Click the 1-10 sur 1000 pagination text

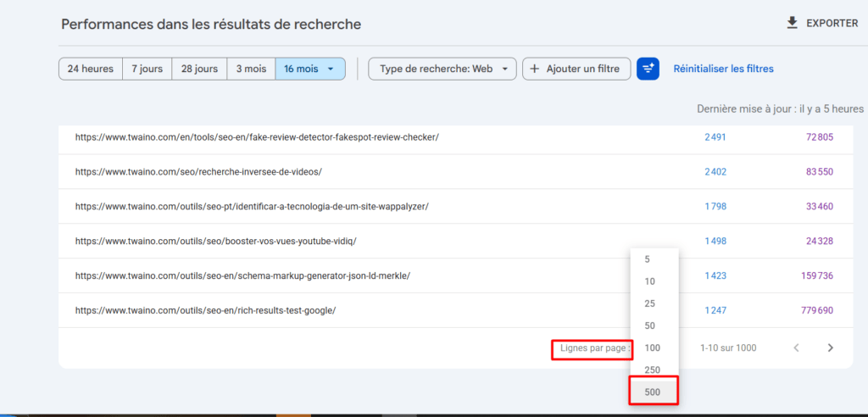tap(728, 347)
